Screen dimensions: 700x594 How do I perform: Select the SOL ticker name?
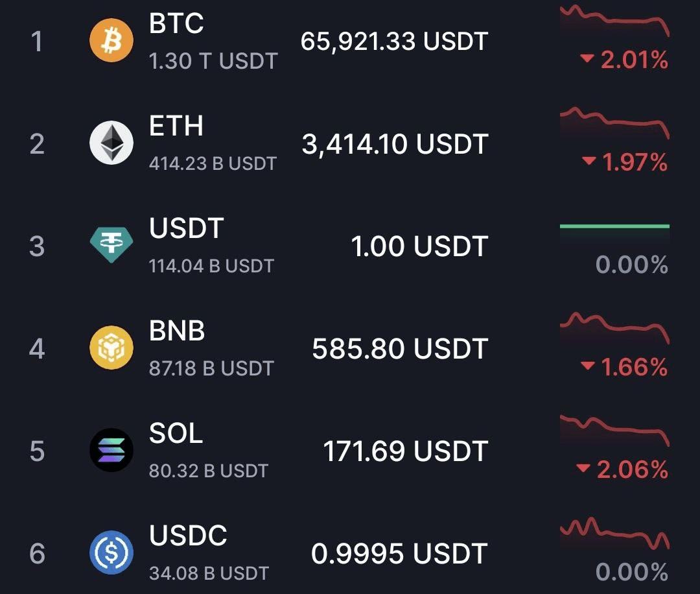(x=176, y=433)
